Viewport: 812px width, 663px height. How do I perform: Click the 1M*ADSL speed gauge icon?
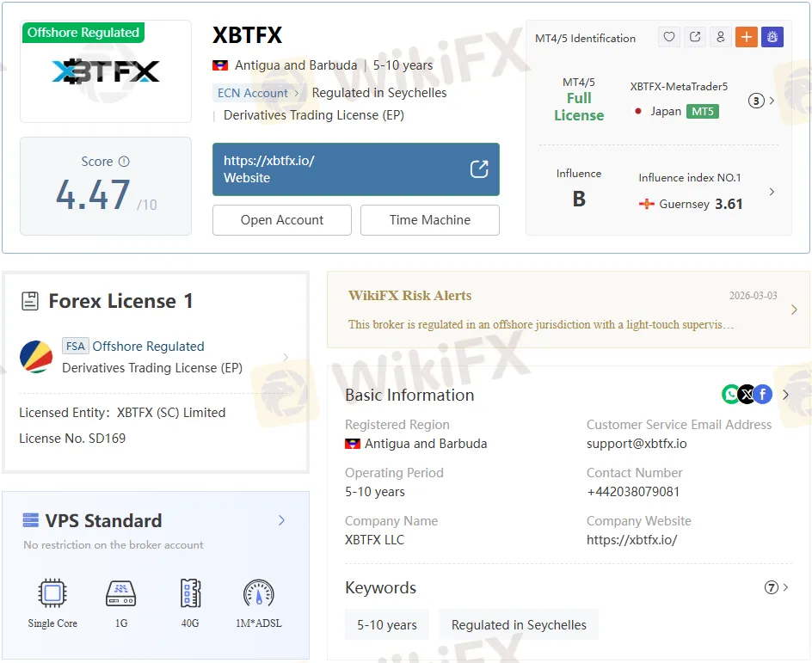258,593
